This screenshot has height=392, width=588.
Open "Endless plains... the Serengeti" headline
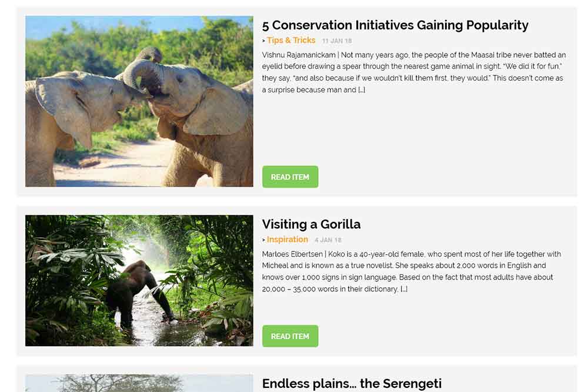352,384
